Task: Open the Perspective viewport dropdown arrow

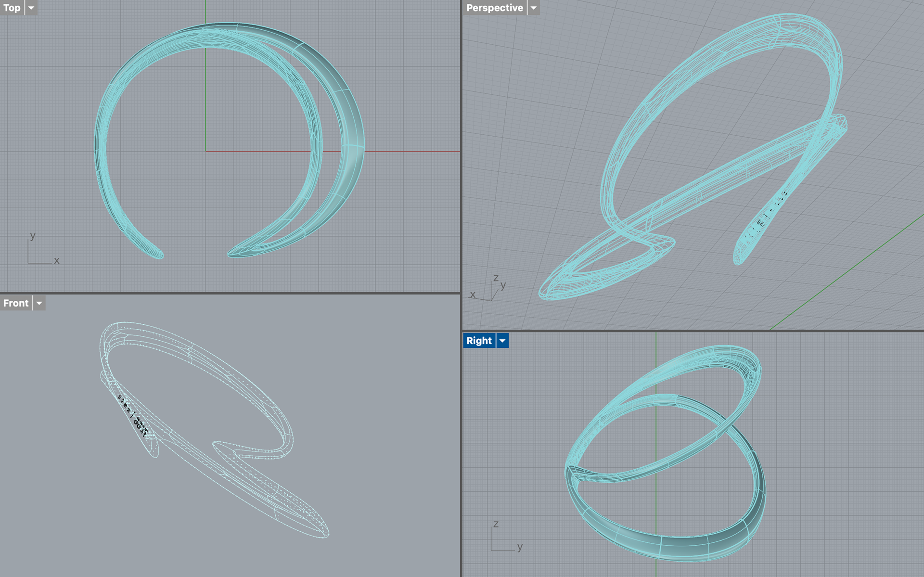Action: [x=533, y=8]
